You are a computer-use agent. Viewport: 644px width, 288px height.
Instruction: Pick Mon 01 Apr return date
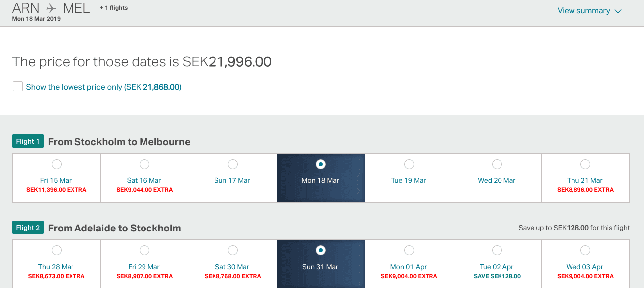tap(409, 250)
